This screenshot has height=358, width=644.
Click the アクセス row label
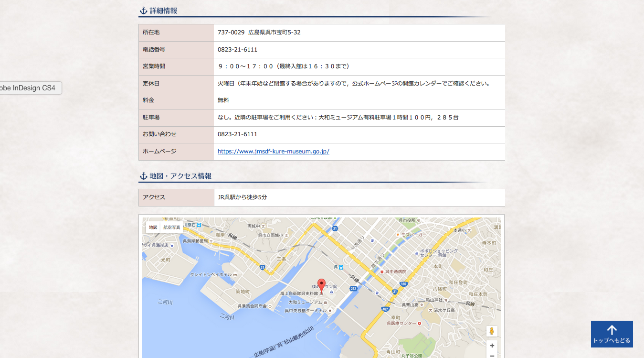click(x=154, y=197)
